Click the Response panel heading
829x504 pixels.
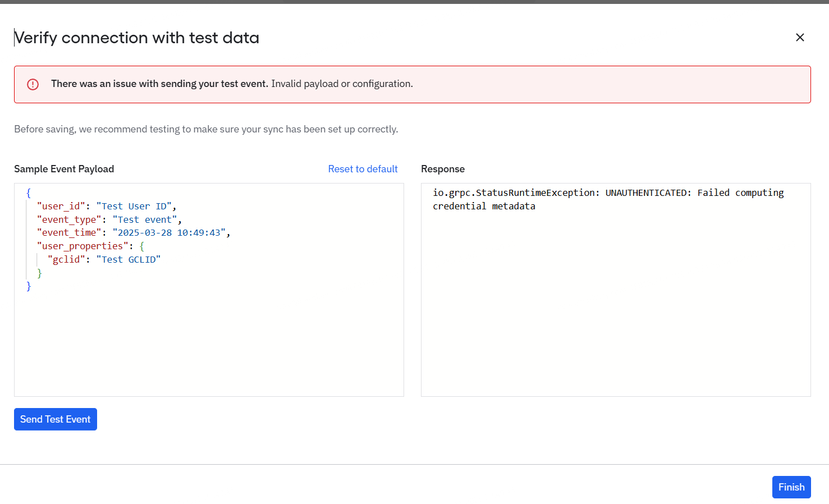pos(443,169)
